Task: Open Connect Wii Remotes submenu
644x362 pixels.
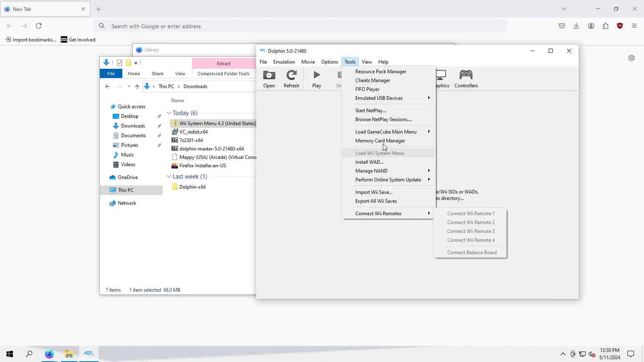Action: pyautogui.click(x=389, y=214)
